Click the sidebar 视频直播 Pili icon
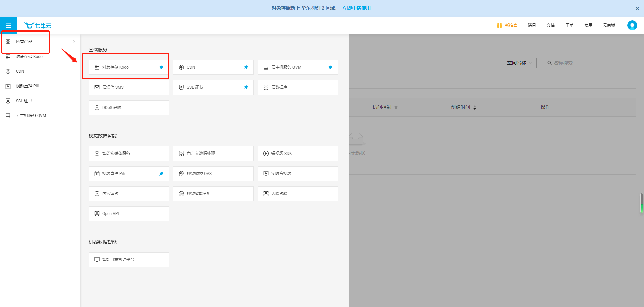 (8, 86)
